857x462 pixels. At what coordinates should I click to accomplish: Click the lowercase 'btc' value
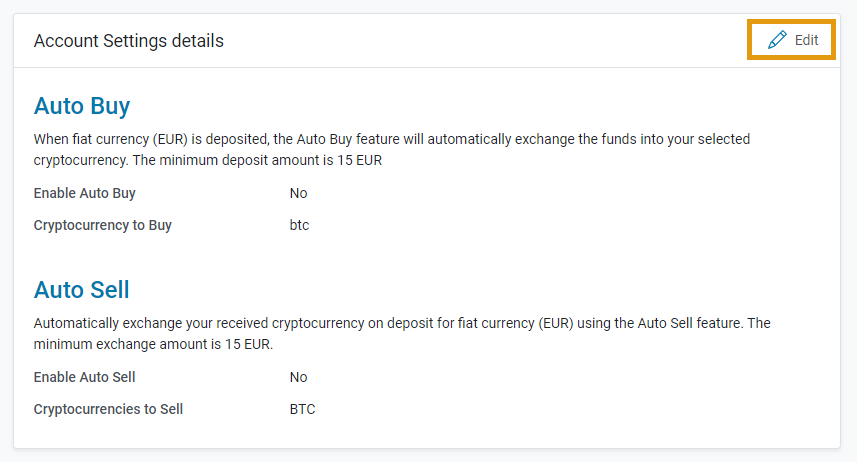click(x=300, y=225)
